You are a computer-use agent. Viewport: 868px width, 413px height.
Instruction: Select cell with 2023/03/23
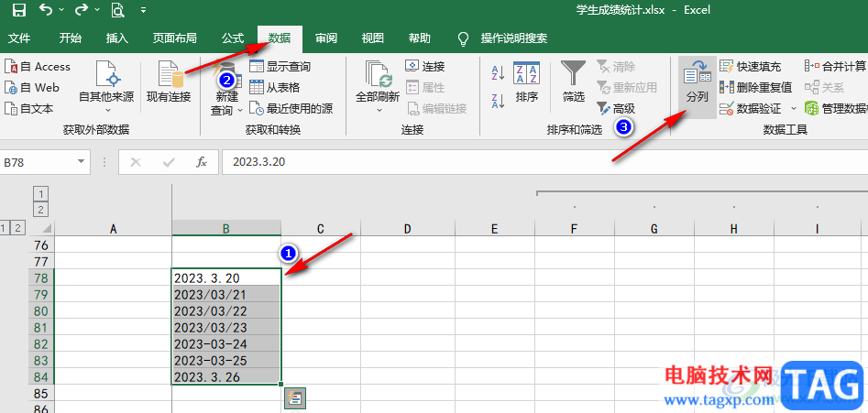(226, 327)
